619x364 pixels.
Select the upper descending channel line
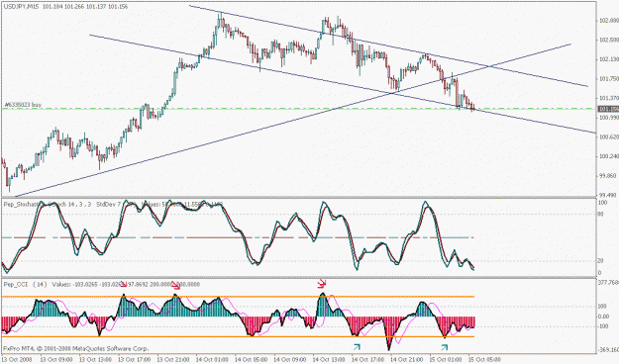coord(388,45)
